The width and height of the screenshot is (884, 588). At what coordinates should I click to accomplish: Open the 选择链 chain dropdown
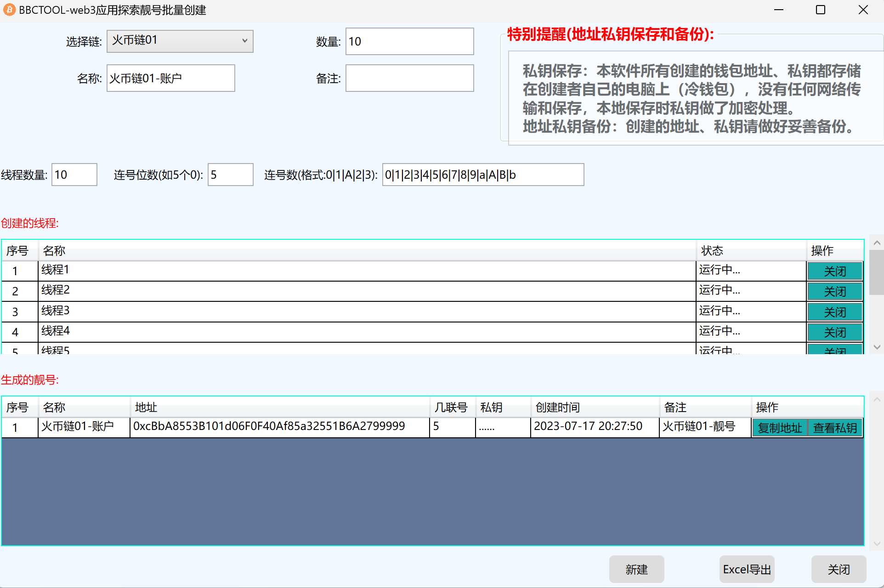180,41
